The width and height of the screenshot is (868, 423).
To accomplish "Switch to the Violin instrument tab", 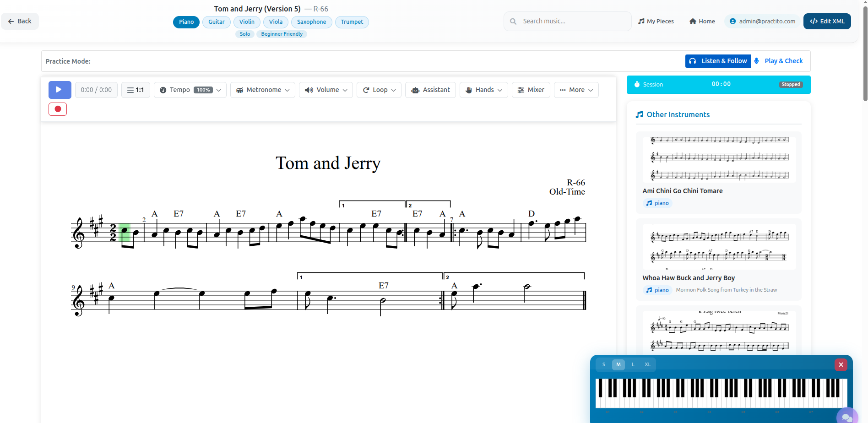I will [246, 22].
